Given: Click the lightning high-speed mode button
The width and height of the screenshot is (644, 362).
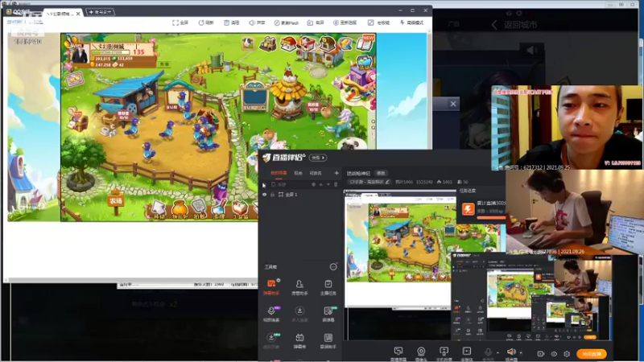Looking at the screenshot, I should tap(411, 23).
